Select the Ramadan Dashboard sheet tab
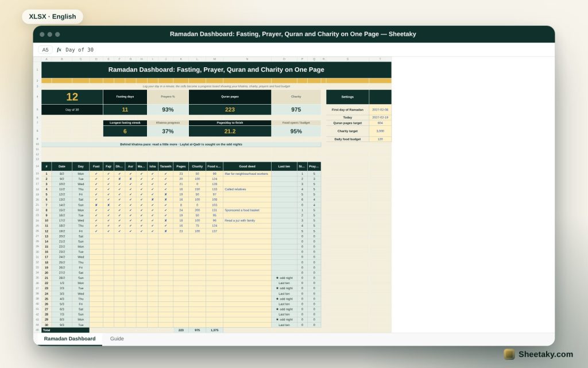This screenshot has height=368, width=588. pos(69,338)
